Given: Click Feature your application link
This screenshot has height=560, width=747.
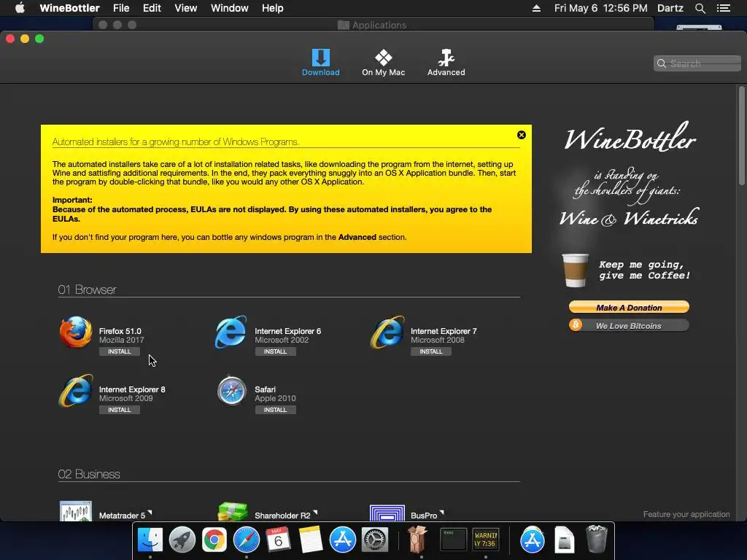Looking at the screenshot, I should point(686,514).
